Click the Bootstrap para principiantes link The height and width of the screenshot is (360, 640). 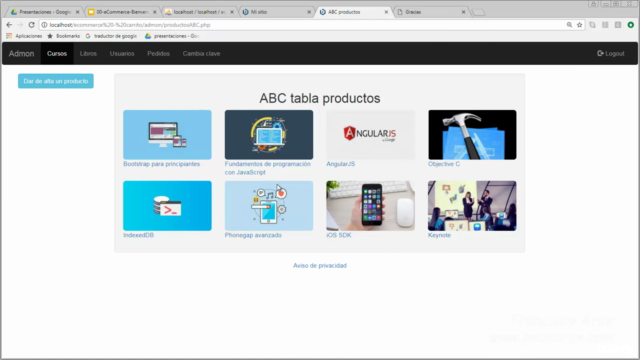[162, 164]
